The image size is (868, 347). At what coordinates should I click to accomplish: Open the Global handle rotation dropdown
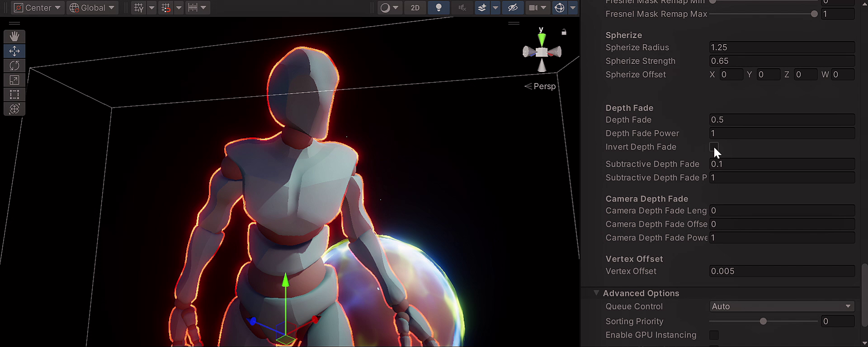point(92,8)
